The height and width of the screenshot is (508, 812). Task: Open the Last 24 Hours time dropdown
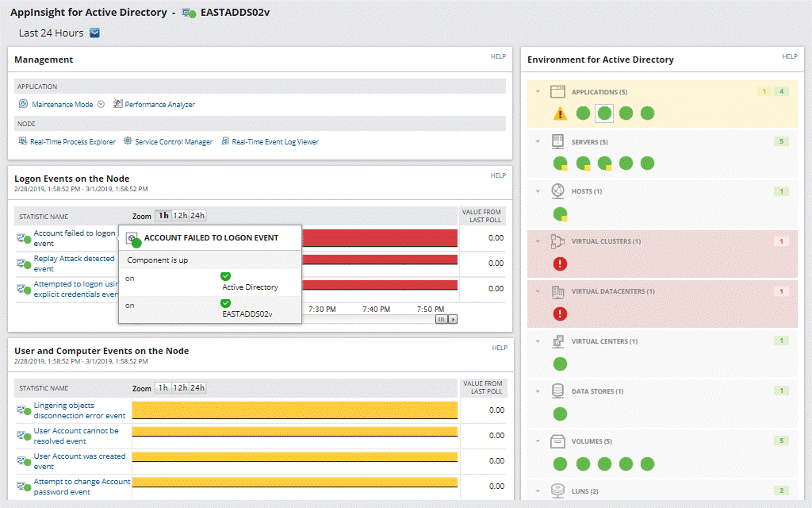click(95, 33)
